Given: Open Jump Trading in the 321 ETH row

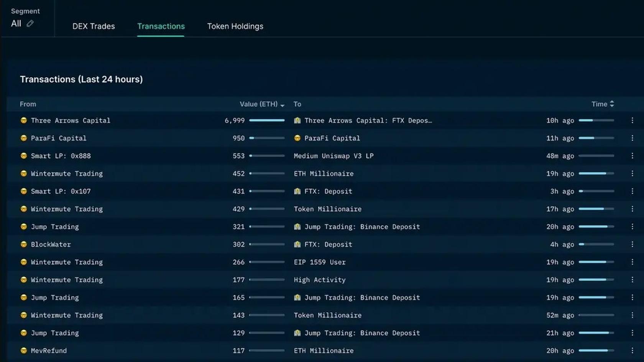Looking at the screenshot, I should [55, 227].
